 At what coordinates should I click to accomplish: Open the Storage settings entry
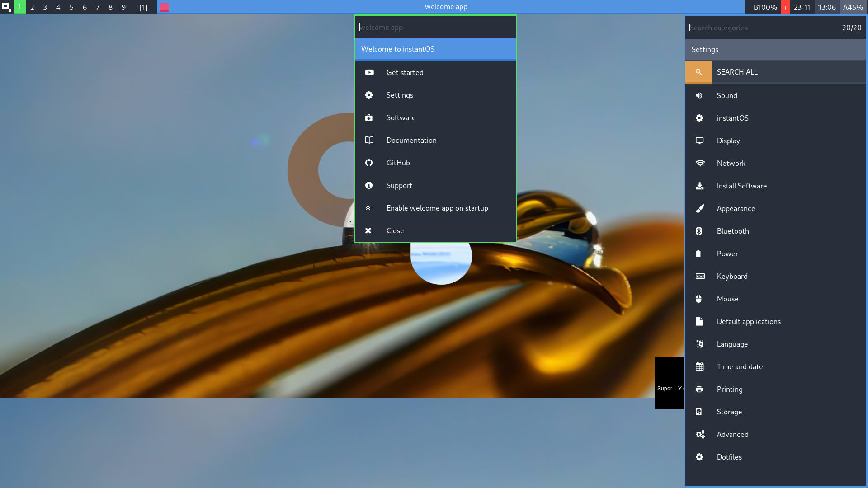(x=775, y=412)
